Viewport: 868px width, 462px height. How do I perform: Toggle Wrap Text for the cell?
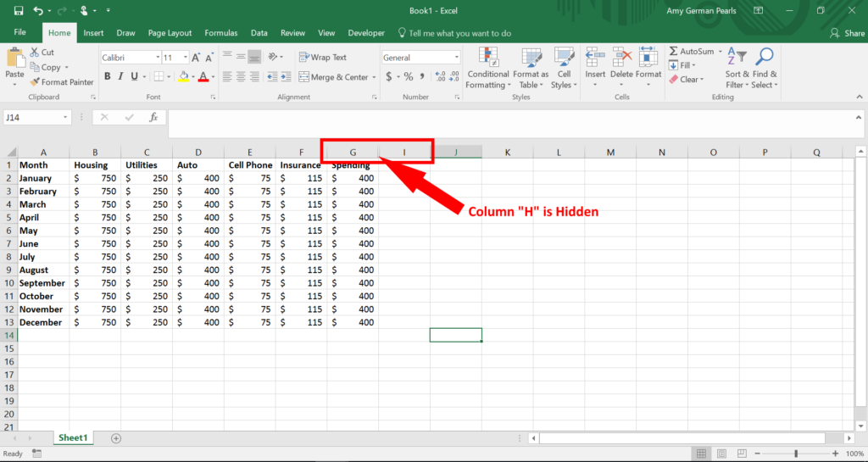click(322, 58)
